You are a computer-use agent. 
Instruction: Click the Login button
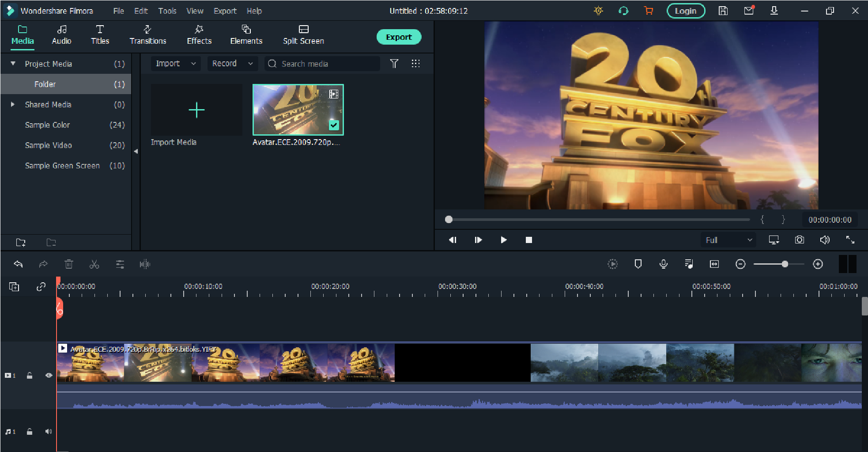[x=685, y=11]
